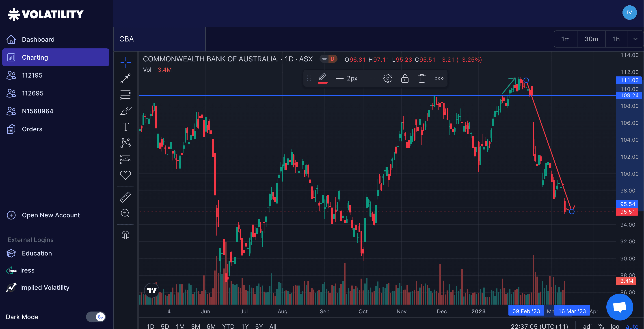Select the trend line drawing tool

(x=125, y=78)
